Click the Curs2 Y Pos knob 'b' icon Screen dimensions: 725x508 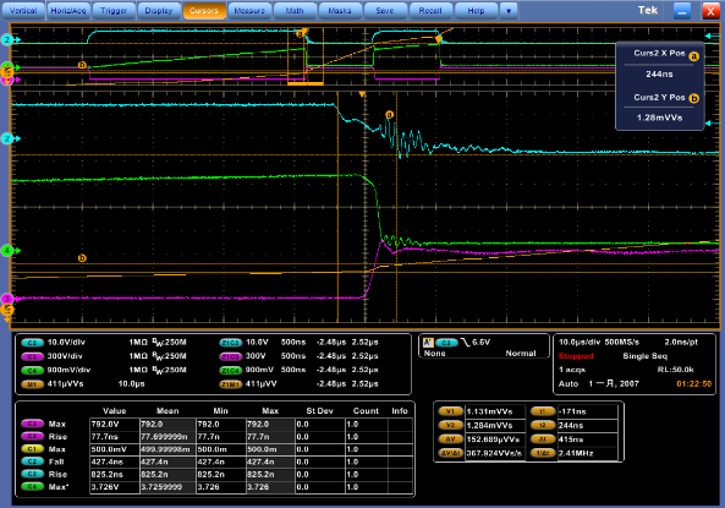(x=693, y=98)
